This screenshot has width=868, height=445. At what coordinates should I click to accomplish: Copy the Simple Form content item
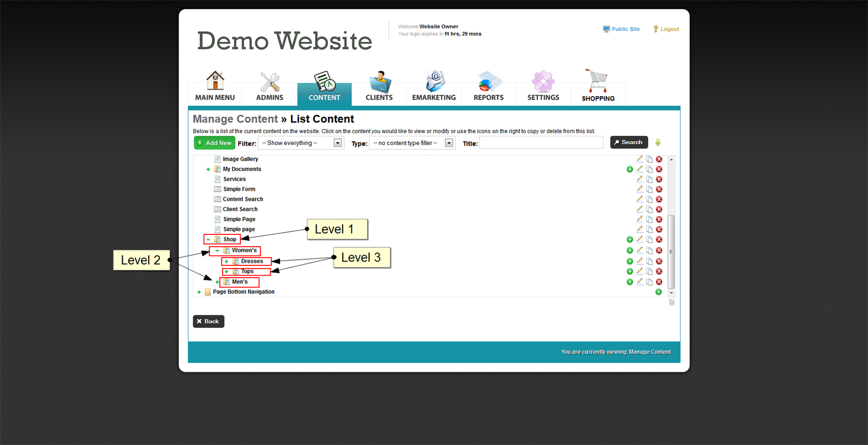(649, 189)
